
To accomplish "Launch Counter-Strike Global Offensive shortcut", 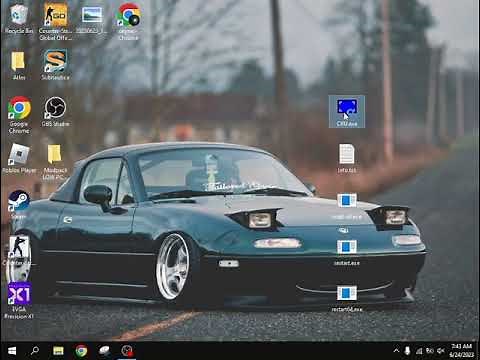I will tap(55, 22).
